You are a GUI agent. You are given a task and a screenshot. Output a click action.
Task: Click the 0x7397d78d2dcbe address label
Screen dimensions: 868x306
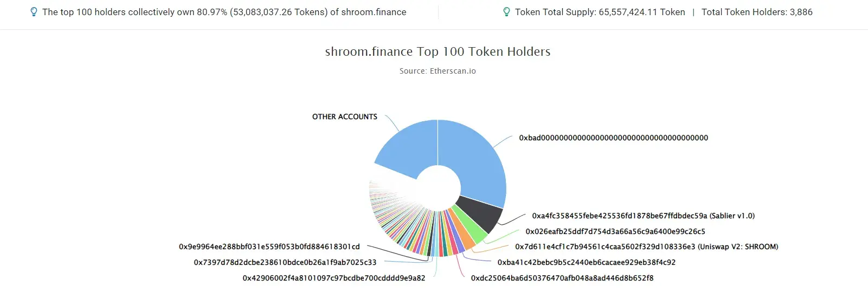285,262
